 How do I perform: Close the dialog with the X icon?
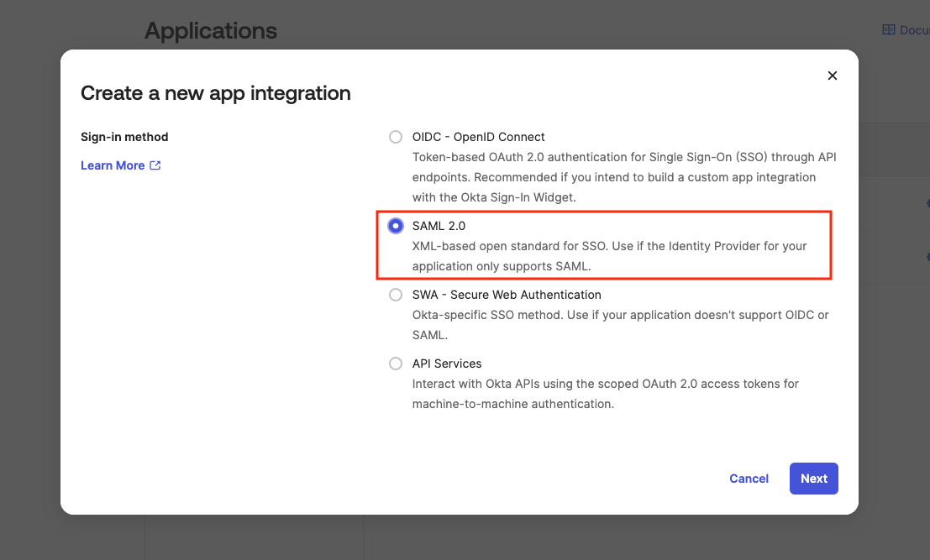click(x=833, y=76)
